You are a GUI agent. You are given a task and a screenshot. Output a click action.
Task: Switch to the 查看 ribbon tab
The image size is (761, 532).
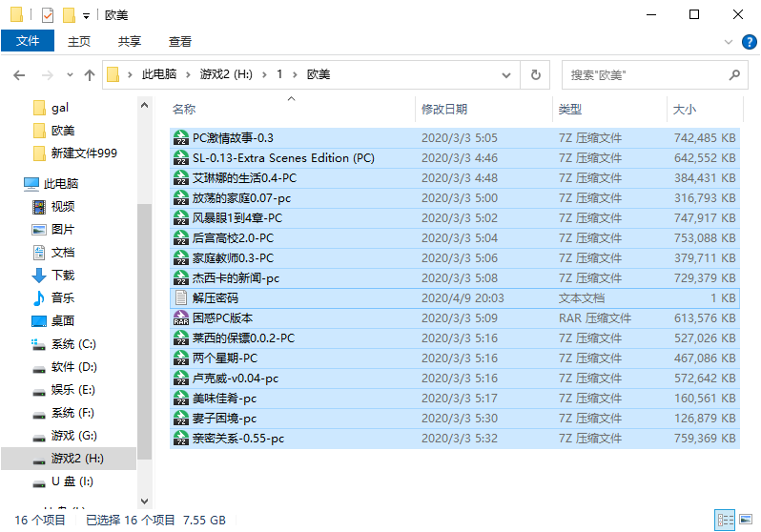tap(180, 42)
